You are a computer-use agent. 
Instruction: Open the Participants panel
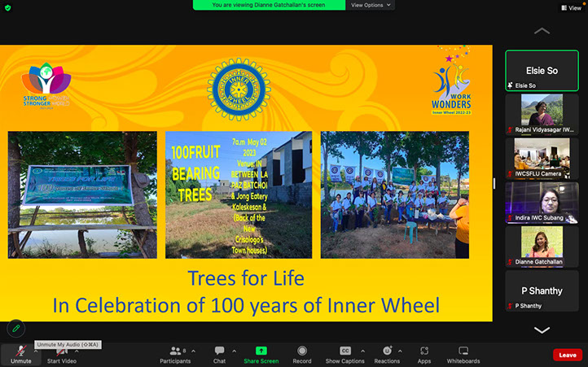pyautogui.click(x=174, y=353)
